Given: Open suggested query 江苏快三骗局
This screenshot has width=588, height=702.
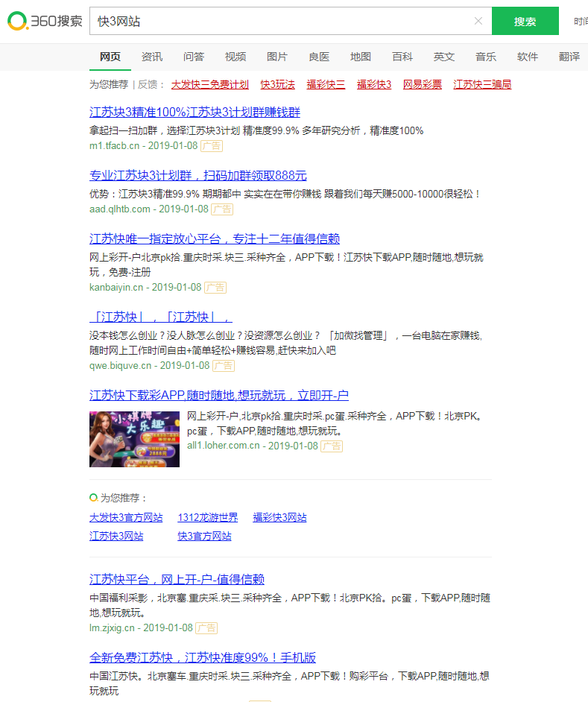Looking at the screenshot, I should [482, 85].
